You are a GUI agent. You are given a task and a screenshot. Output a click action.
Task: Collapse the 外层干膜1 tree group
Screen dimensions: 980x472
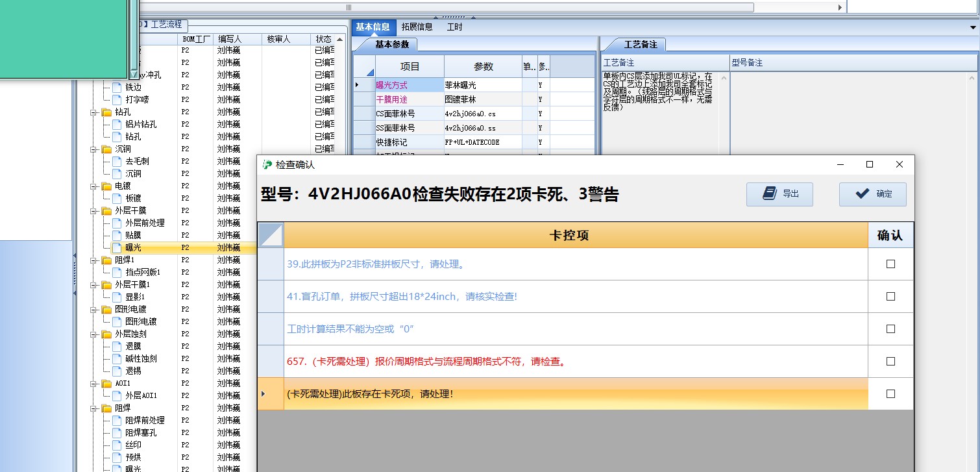(x=92, y=285)
